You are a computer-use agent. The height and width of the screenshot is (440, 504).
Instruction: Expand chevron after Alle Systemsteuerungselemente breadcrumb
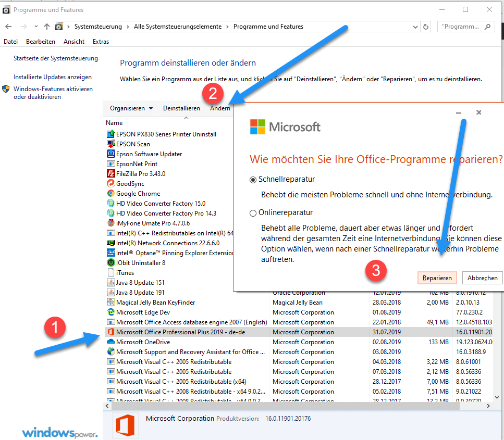pos(227,27)
